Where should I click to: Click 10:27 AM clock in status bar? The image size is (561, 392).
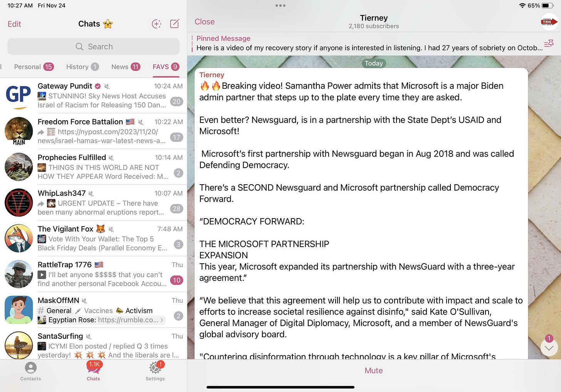(20, 5)
